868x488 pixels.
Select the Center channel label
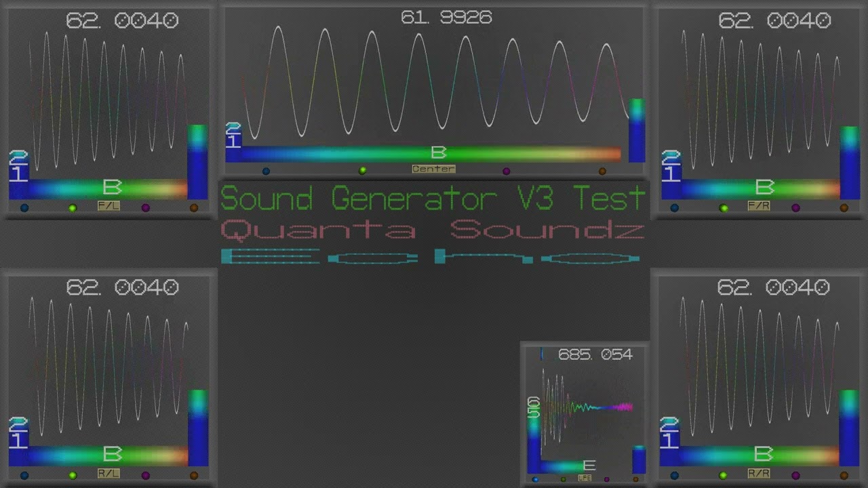click(x=434, y=169)
